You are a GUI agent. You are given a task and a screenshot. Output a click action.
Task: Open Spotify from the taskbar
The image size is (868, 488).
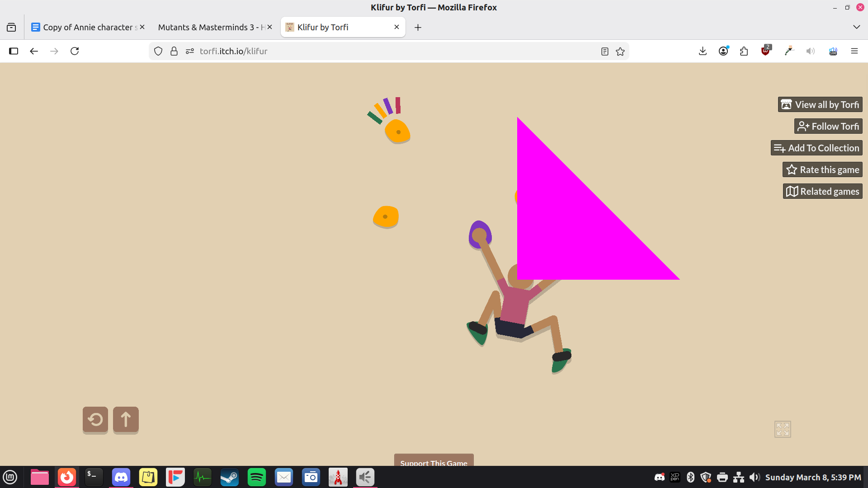click(256, 477)
